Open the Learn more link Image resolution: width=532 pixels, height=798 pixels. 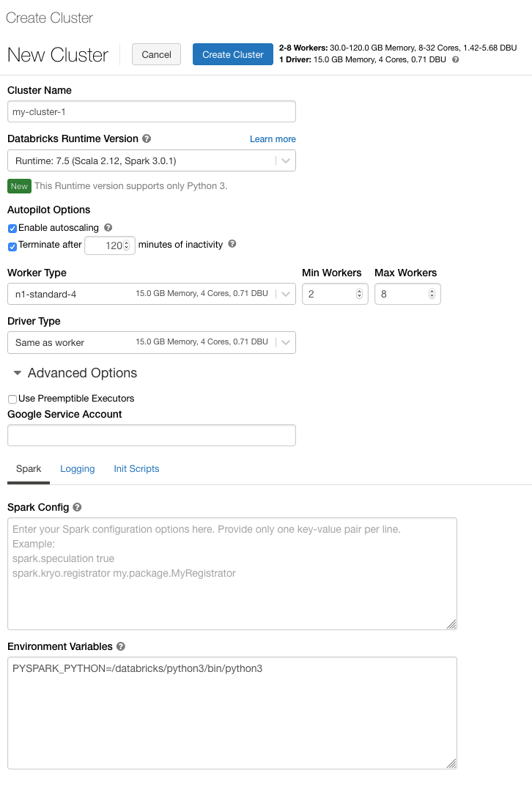click(x=273, y=139)
